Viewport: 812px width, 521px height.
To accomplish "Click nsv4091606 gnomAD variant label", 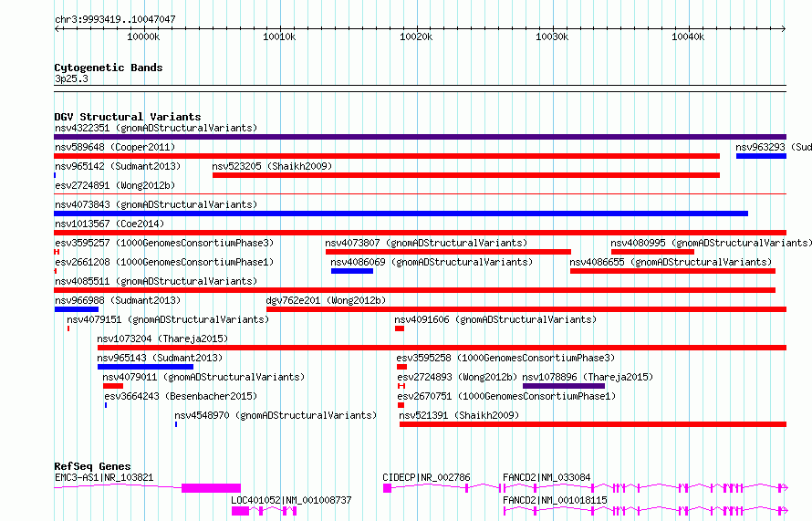I will pyautogui.click(x=495, y=319).
